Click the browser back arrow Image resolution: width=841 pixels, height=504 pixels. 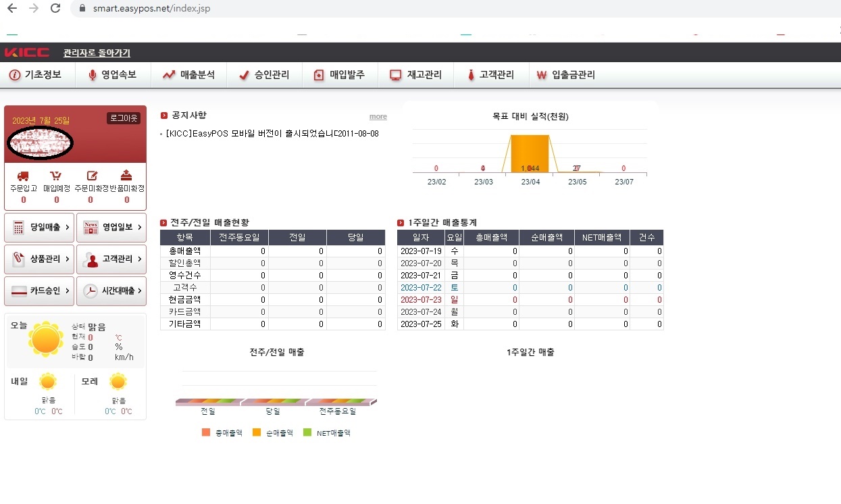tap(11, 9)
